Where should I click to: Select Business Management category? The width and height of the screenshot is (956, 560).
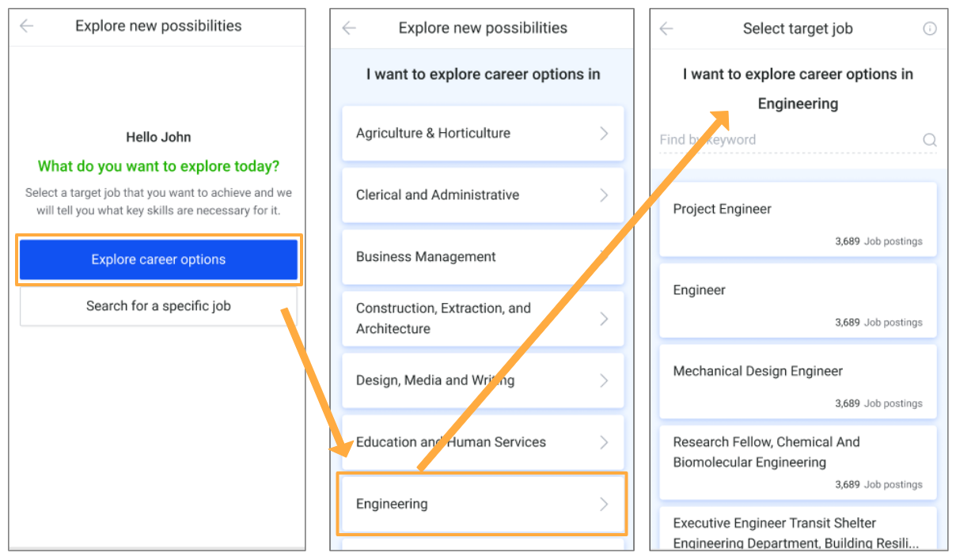coord(483,257)
